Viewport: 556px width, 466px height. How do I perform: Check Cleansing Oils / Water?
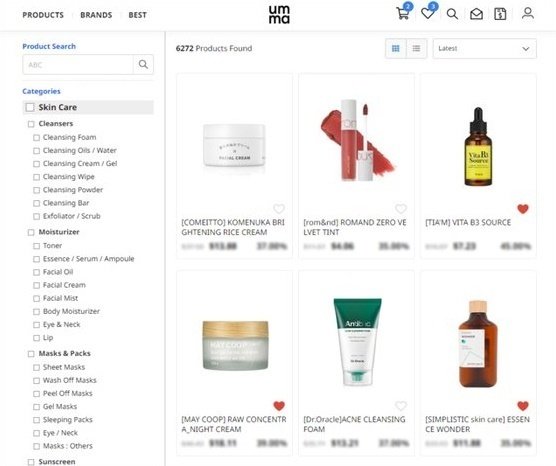(36, 151)
